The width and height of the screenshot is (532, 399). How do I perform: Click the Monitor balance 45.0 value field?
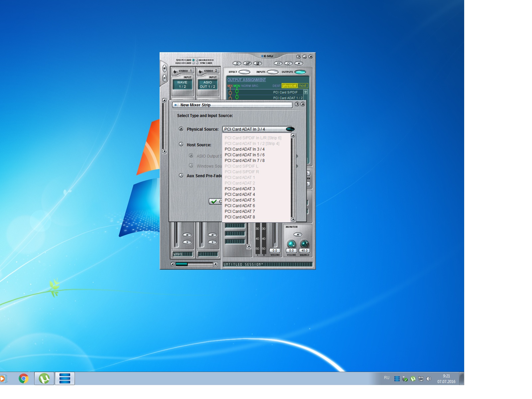pos(305,251)
